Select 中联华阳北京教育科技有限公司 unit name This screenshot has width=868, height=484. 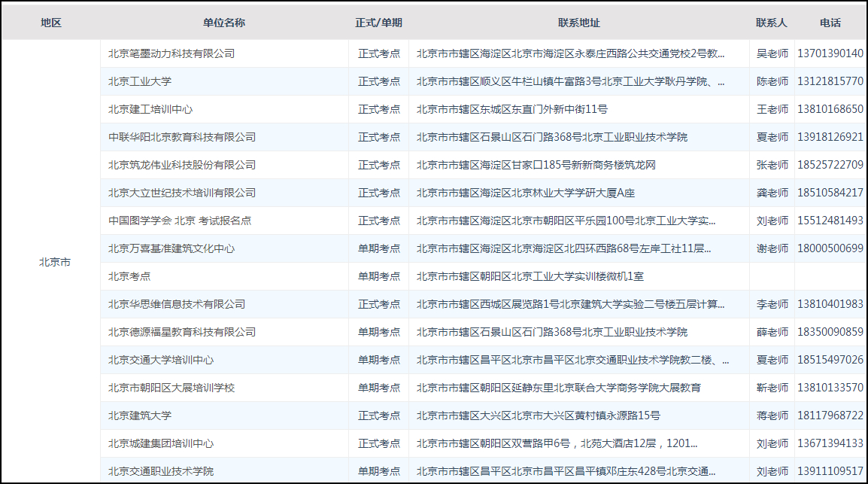(182, 137)
